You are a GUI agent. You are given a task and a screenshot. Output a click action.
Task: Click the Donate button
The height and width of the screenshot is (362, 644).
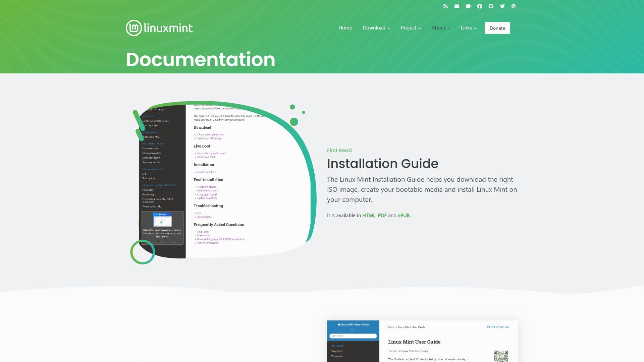coord(497,28)
